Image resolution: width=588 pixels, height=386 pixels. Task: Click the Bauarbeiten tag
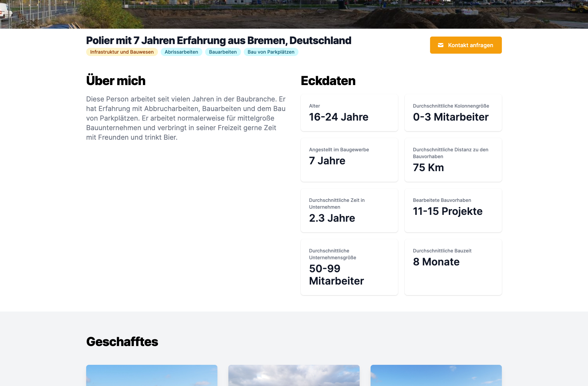tap(223, 52)
